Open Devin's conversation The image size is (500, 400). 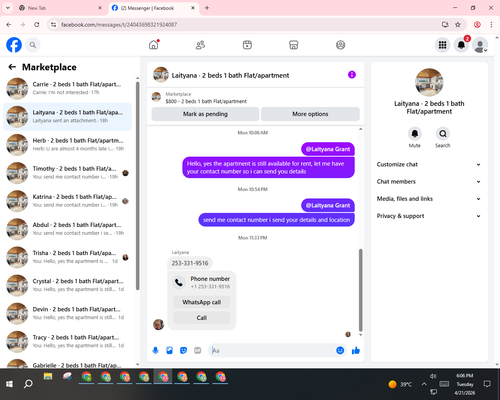[67, 313]
